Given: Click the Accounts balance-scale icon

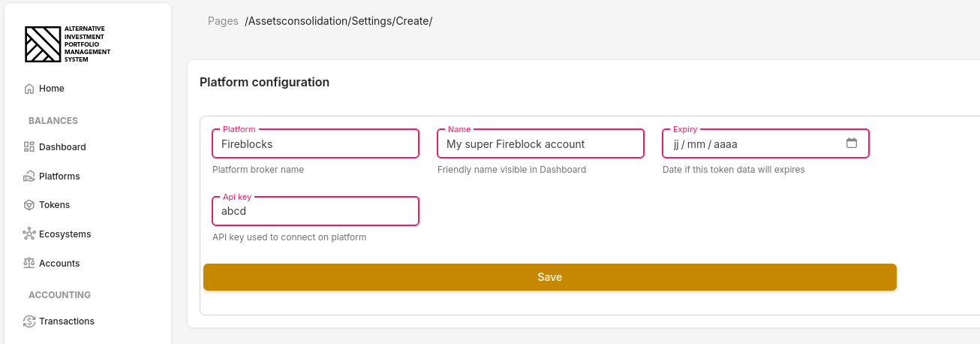Looking at the screenshot, I should point(29,264).
